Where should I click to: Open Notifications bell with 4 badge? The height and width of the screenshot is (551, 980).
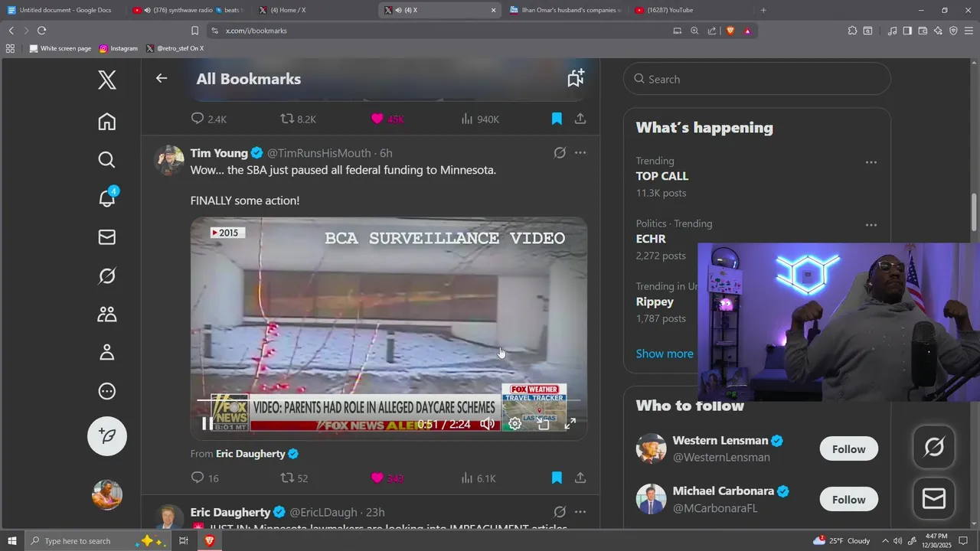107,197
